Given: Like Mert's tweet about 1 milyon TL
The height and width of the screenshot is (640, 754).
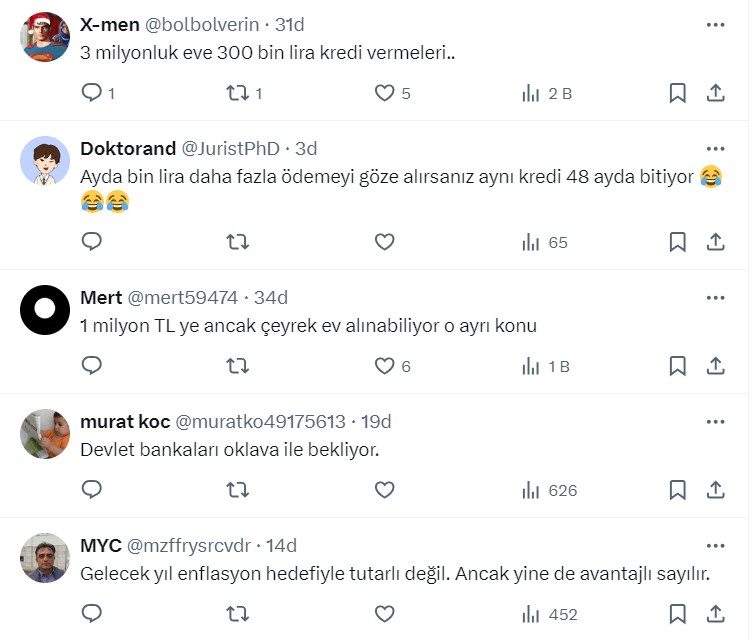Looking at the screenshot, I should point(384,366).
